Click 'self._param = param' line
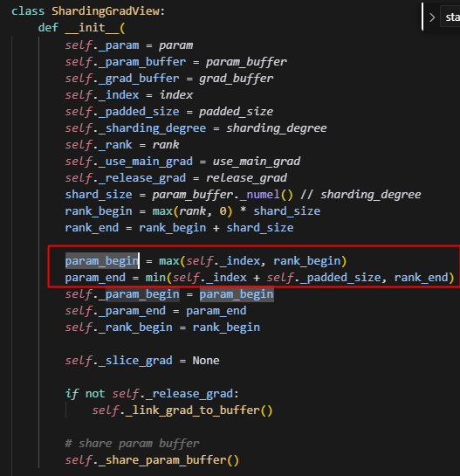Image resolution: width=460 pixels, height=476 pixels. 129,45
